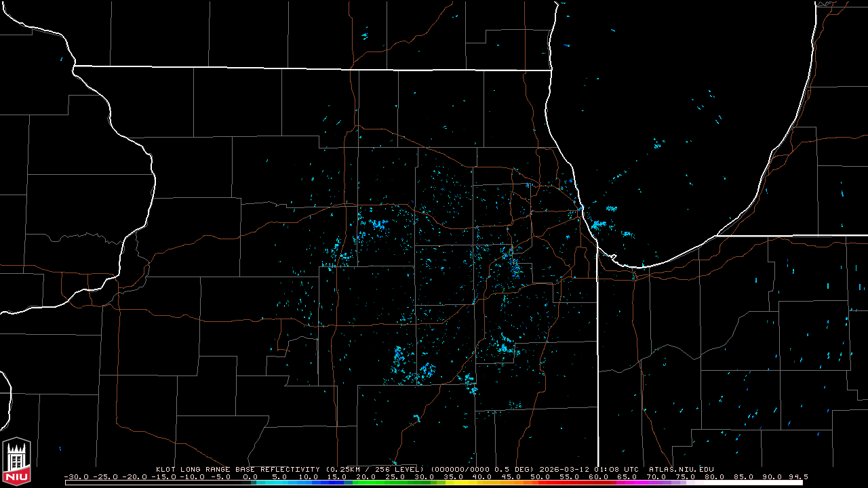Click the radar echo cluster on Lake Michigan shoreline
Image resolution: width=868 pixels, height=488 pixels.
click(x=598, y=224)
